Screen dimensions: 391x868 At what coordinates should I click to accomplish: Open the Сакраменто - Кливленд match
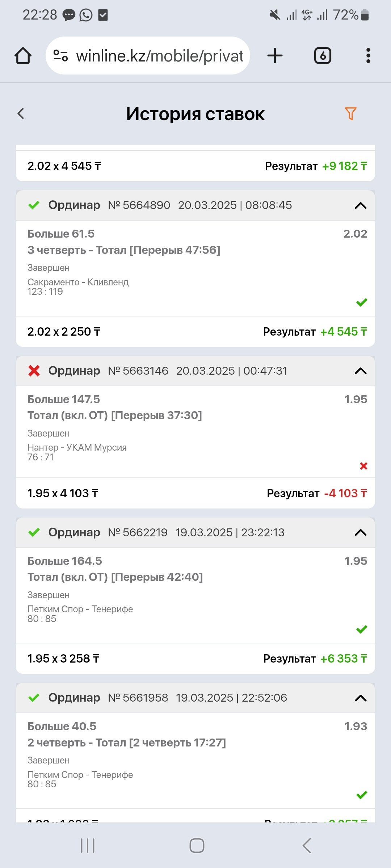click(x=78, y=282)
